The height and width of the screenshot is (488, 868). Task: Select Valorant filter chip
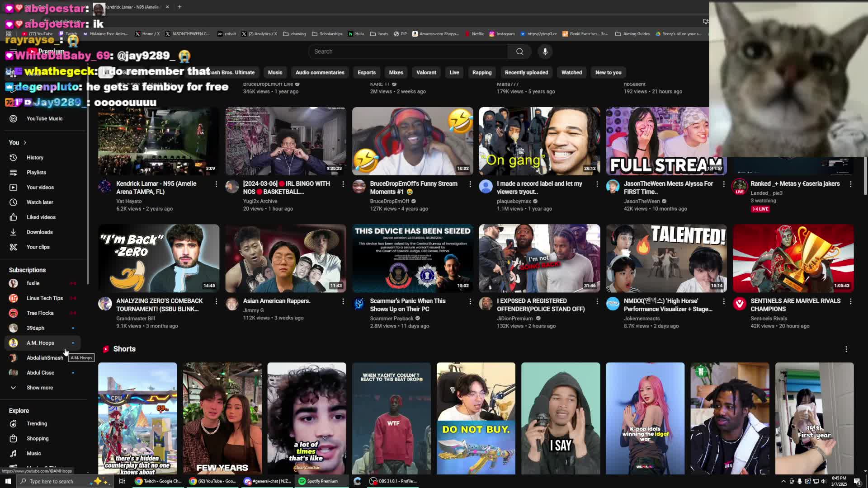click(426, 72)
